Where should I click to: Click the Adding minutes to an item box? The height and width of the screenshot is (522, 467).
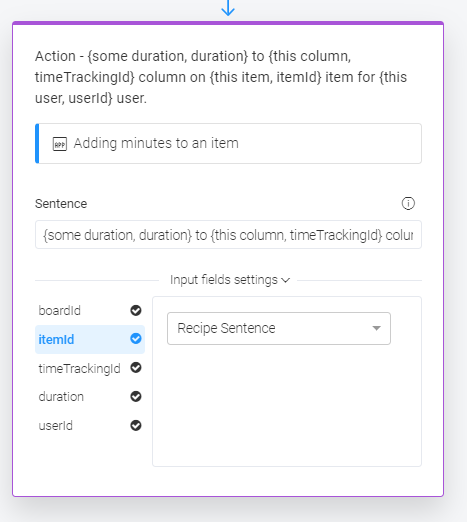point(228,143)
